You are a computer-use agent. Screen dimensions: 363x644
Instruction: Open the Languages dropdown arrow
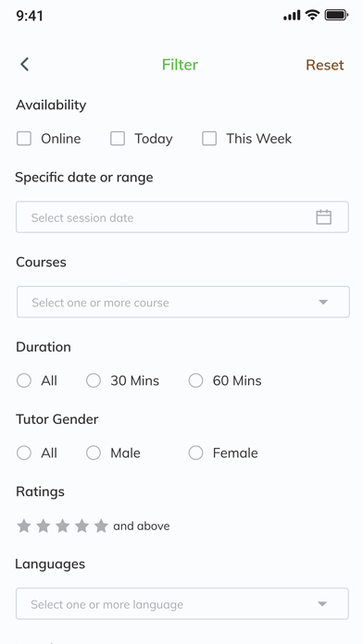322,603
